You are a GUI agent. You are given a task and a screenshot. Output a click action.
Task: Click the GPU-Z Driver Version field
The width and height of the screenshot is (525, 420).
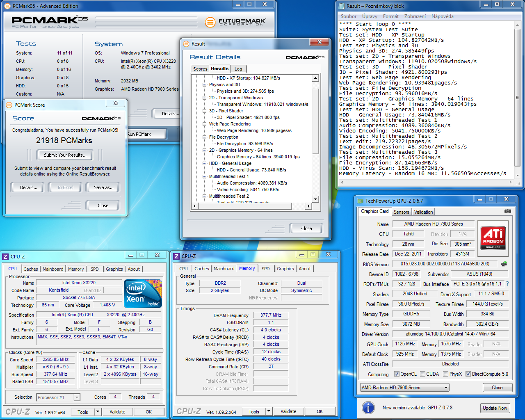pos(450,334)
